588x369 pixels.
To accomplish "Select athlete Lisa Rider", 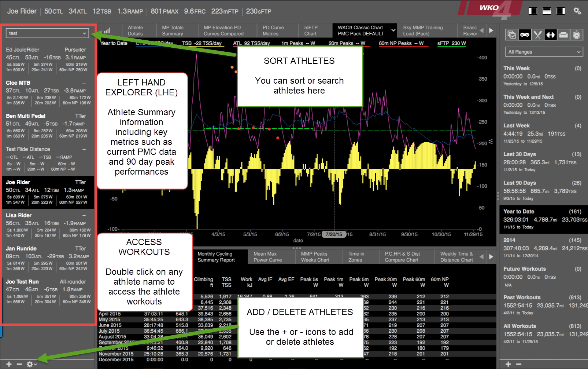I will (x=48, y=225).
